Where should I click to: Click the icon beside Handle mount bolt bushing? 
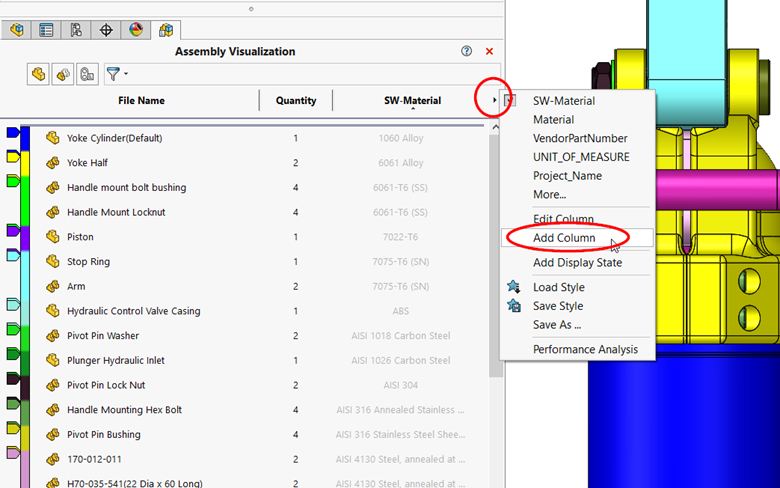point(53,188)
